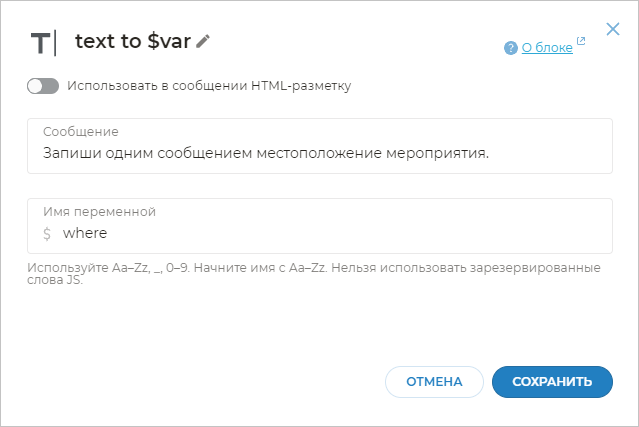The width and height of the screenshot is (639, 427).
Task: Close the dialog with the X icon
Action: point(613,30)
